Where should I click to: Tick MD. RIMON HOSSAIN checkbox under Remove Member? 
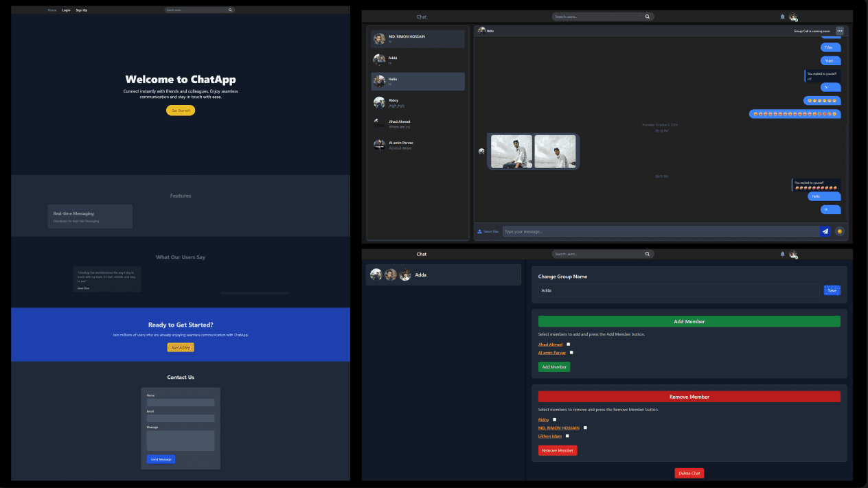(x=585, y=428)
